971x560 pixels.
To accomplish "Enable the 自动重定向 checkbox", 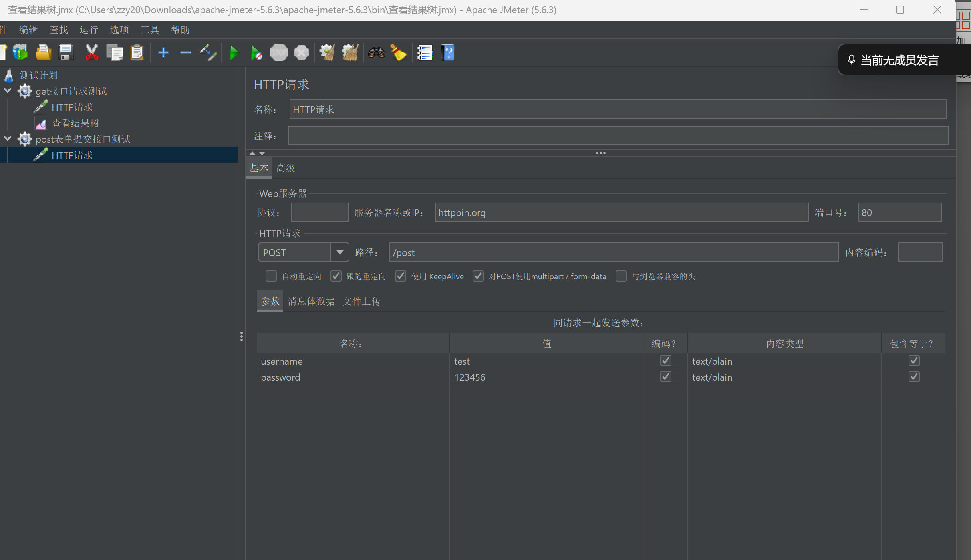I will (x=271, y=276).
